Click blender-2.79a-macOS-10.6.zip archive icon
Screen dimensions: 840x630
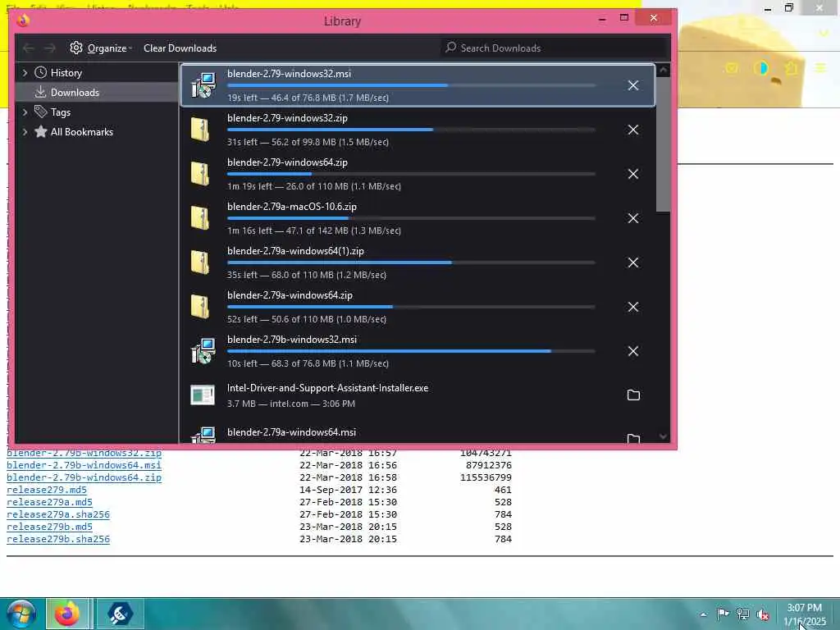pyautogui.click(x=200, y=218)
